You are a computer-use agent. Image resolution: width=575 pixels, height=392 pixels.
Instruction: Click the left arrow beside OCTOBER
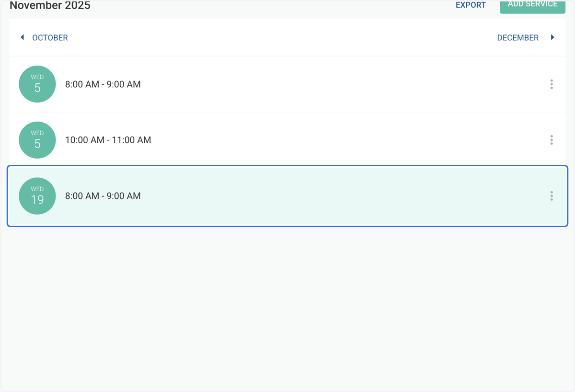[x=22, y=37]
